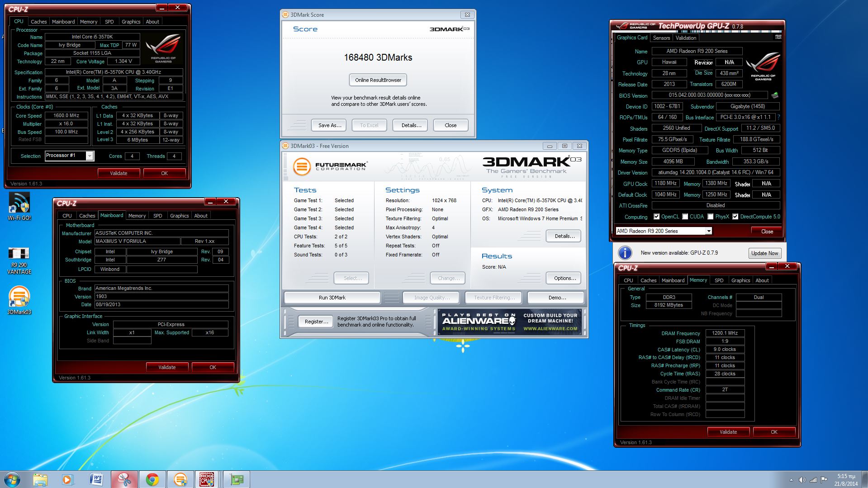Select the Validation tab in GPU-Z
This screenshot has height=488, width=868.
tap(686, 38)
